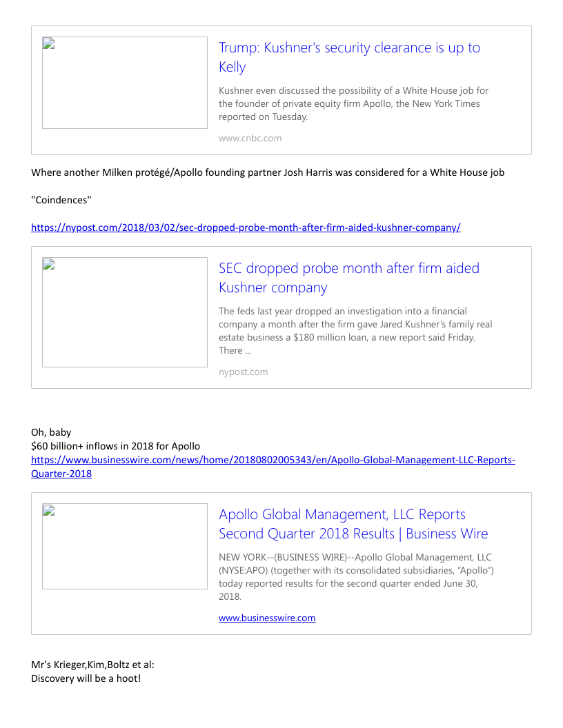This screenshot has height=728, width=563.
Task: Click the description mentioning $180 million loan
Action: pos(355,331)
